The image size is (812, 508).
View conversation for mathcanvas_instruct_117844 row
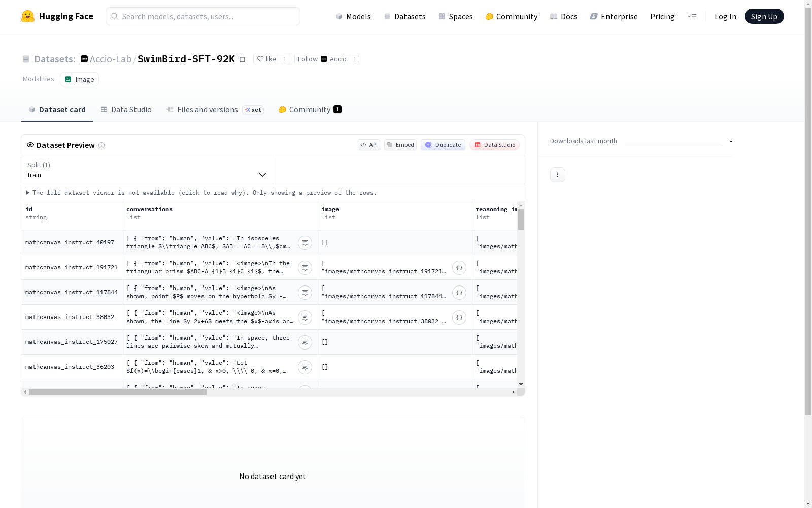click(x=305, y=293)
